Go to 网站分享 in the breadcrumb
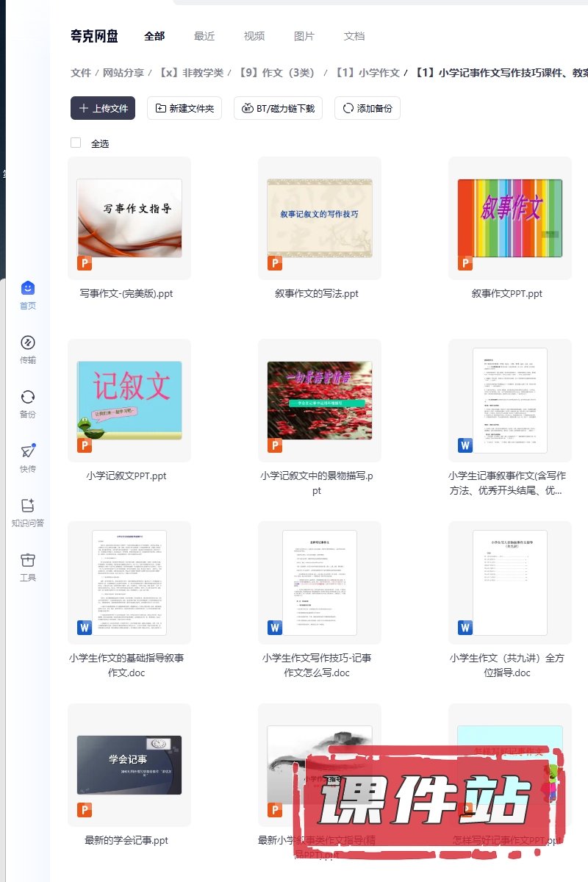The width and height of the screenshot is (588, 882). 123,73
